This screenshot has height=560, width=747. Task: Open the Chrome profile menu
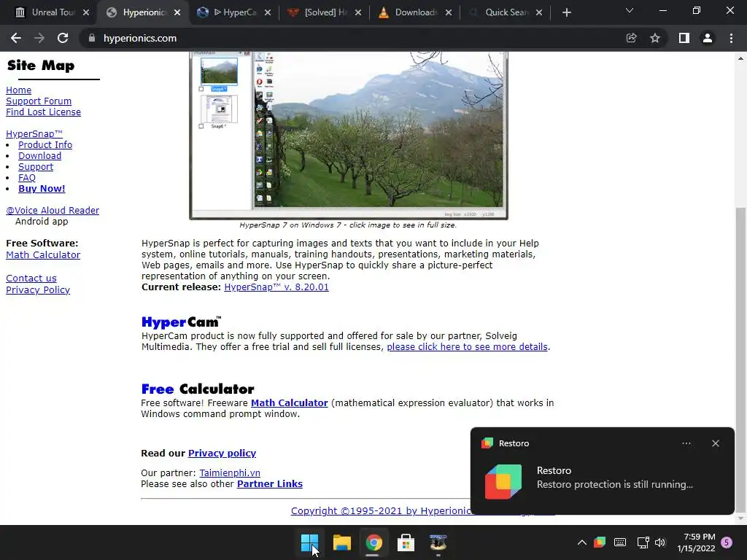(x=708, y=38)
